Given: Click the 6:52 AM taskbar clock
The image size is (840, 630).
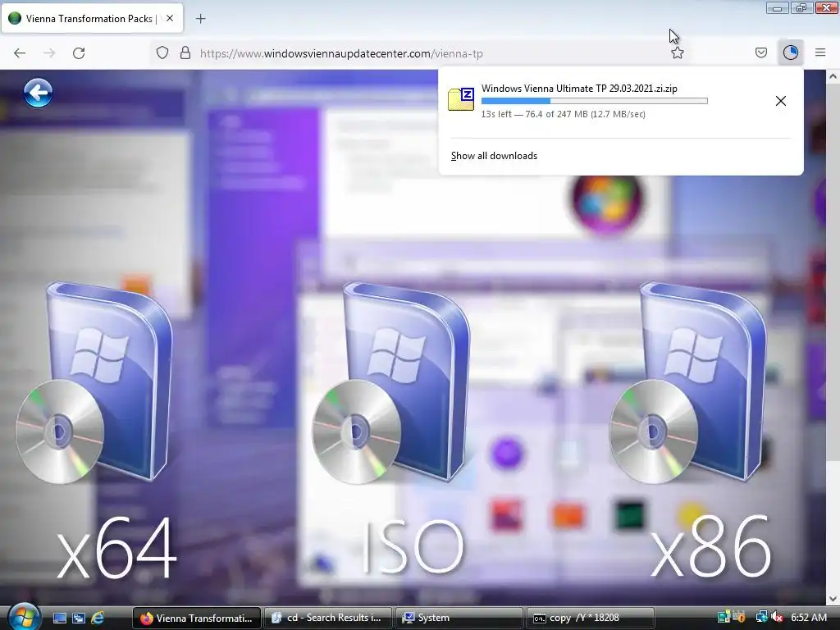Looking at the screenshot, I should pos(808,618).
